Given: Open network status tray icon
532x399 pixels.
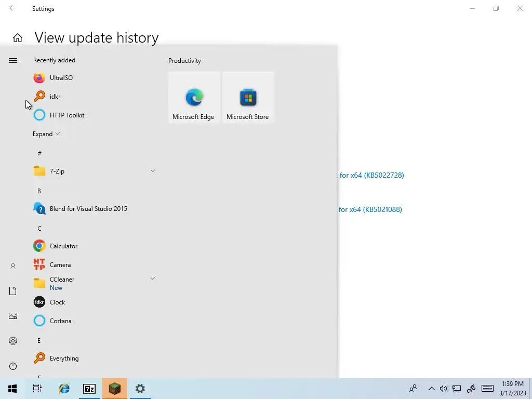Looking at the screenshot, I should 457,389.
